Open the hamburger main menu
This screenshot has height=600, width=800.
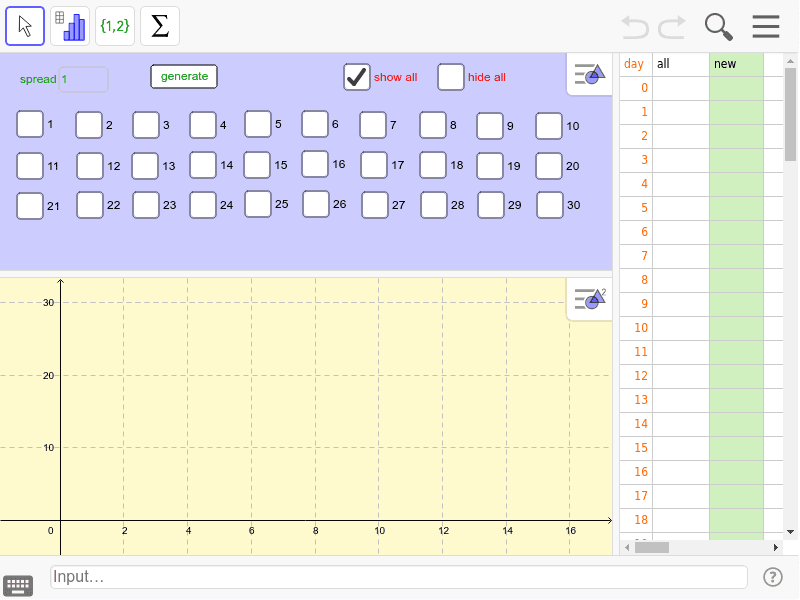pos(766,27)
